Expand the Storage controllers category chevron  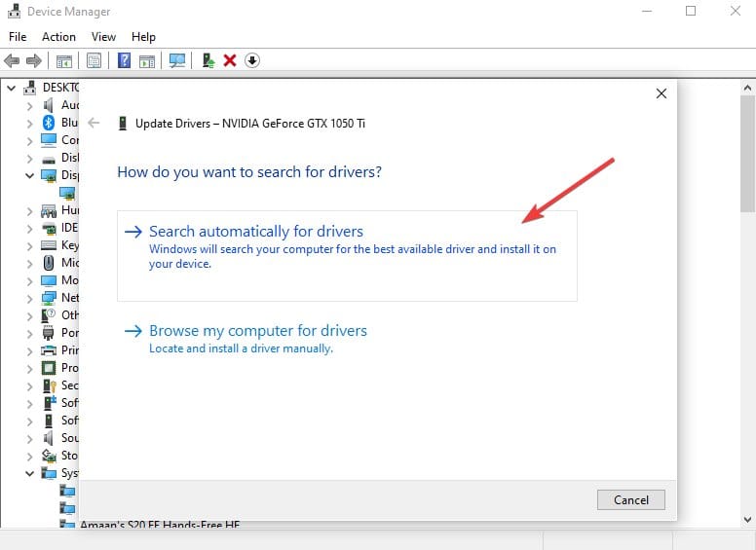(x=30, y=457)
